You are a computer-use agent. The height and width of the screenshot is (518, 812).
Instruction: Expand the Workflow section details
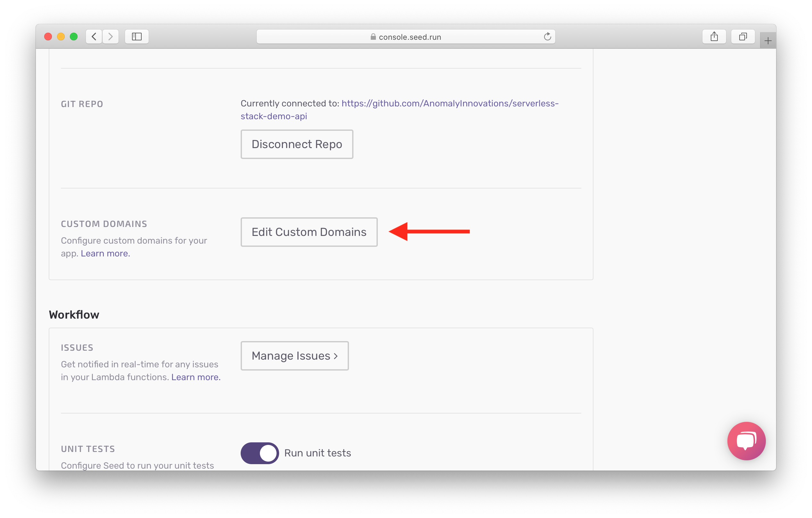coord(74,314)
